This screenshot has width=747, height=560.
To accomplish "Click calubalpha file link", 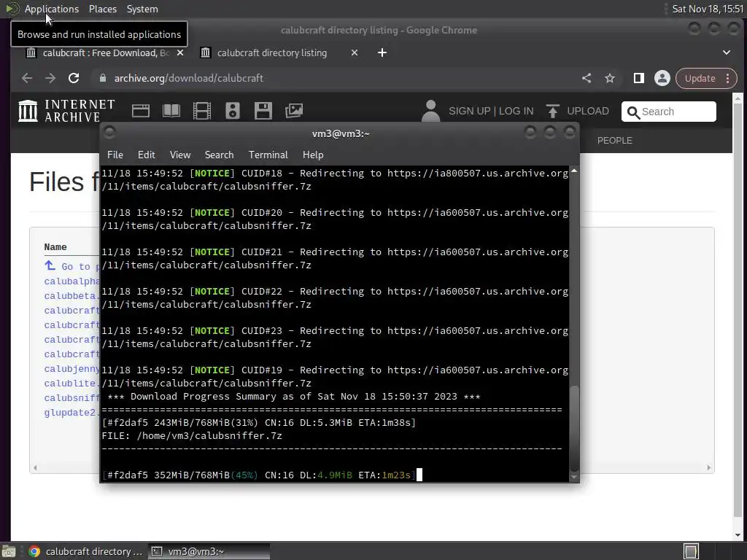I will pyautogui.click(x=72, y=281).
